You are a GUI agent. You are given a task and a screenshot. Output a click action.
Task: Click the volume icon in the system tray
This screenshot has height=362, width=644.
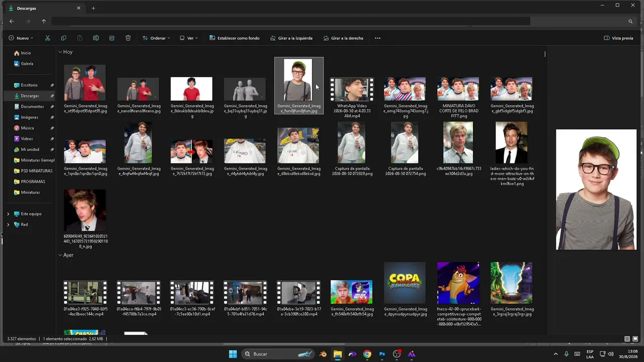(611, 354)
